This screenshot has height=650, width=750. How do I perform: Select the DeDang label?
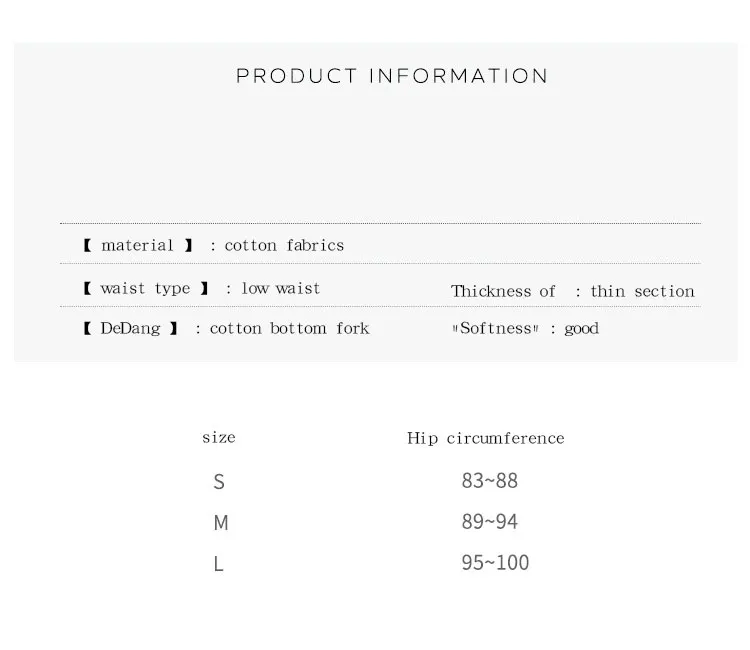pyautogui.click(x=131, y=328)
